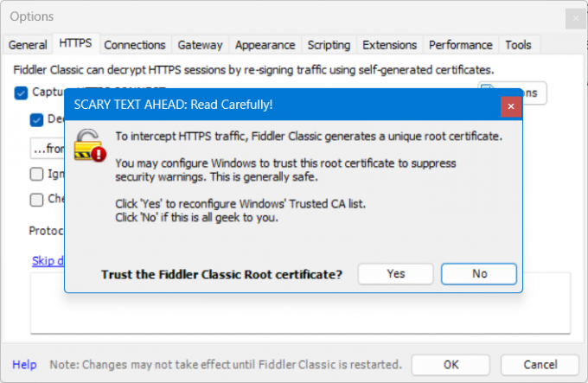Go to the Appearance tab
This screenshot has height=383, width=588.
coord(265,45)
